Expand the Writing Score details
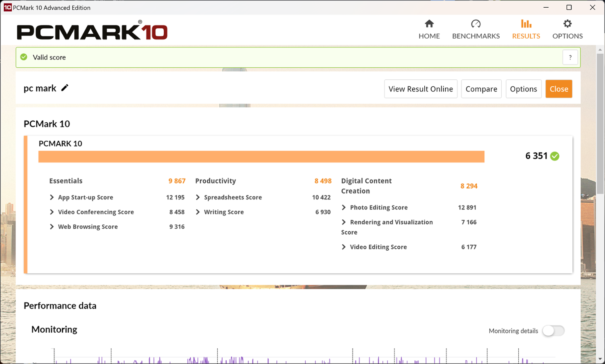605x364 pixels. tap(198, 212)
